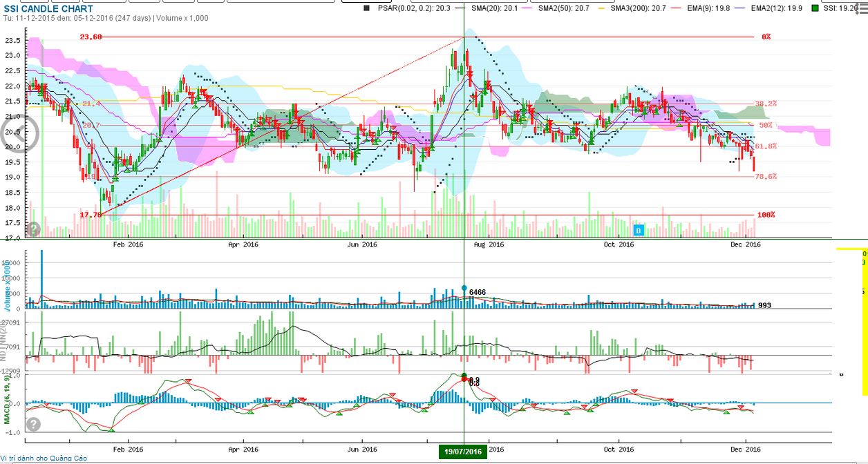Image resolution: width=868 pixels, height=464 pixels.
Task: Open help icon in the MACD panel
Action: [x=33, y=424]
